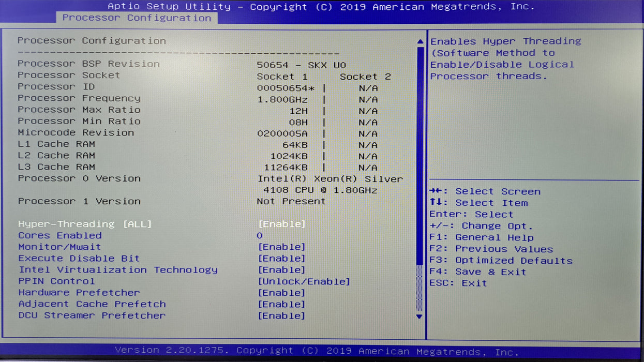Click the Processor 1 Version label
The height and width of the screenshot is (362, 644).
(x=79, y=201)
